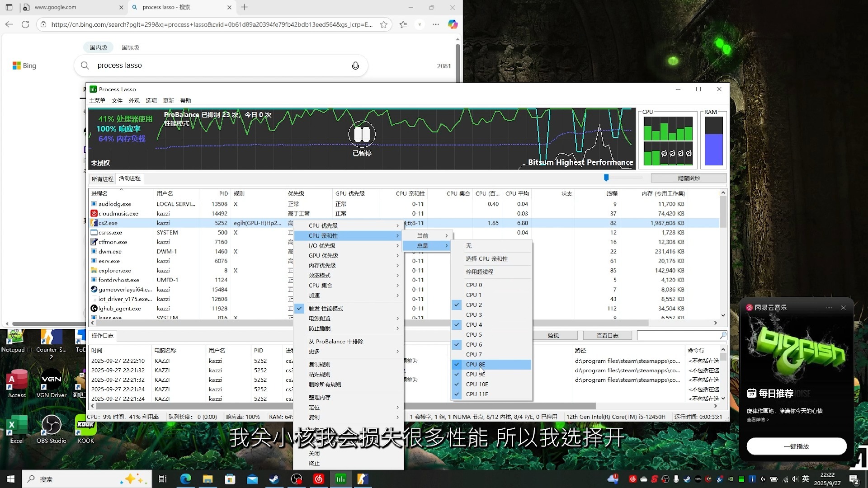
Task: Expand CPU 优先级 submenu
Action: [x=348, y=225]
